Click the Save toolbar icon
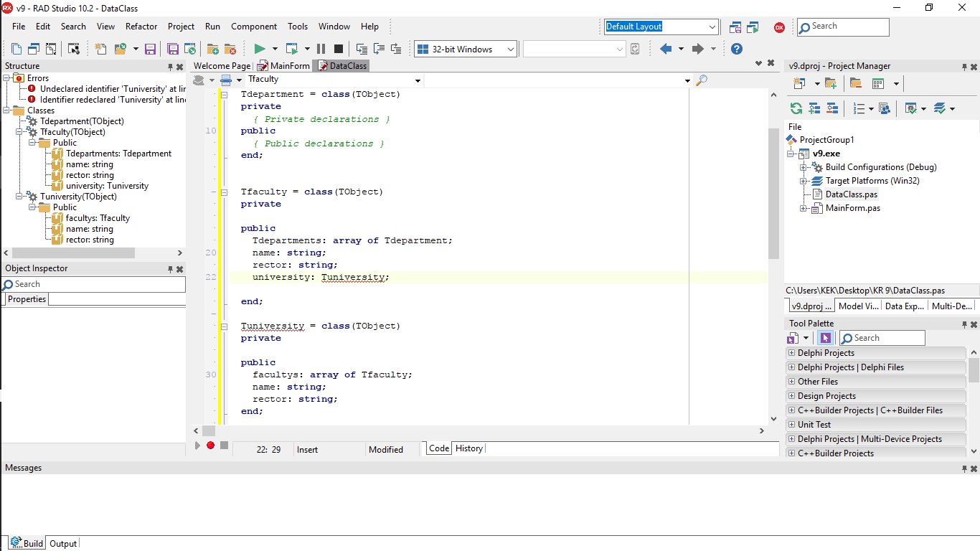The image size is (980, 551). point(151,49)
